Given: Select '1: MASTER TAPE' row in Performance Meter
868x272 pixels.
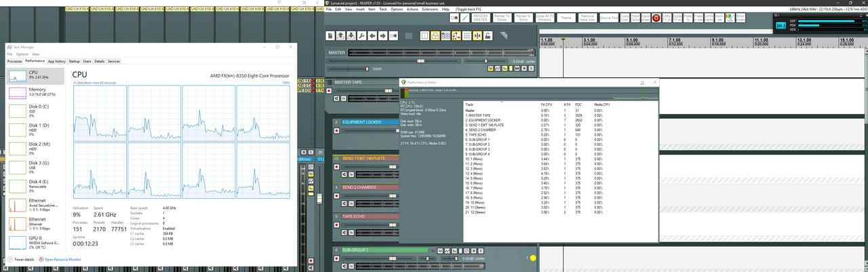Looking at the screenshot, I should pos(560,115).
